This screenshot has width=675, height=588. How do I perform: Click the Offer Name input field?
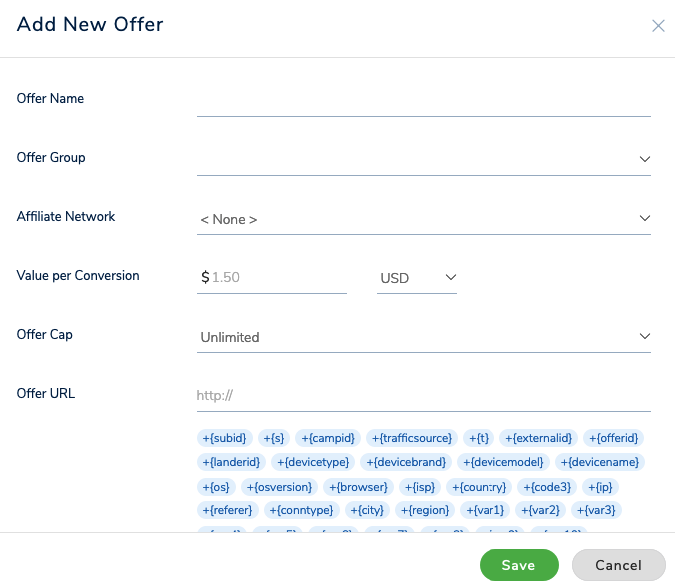[x=424, y=102]
